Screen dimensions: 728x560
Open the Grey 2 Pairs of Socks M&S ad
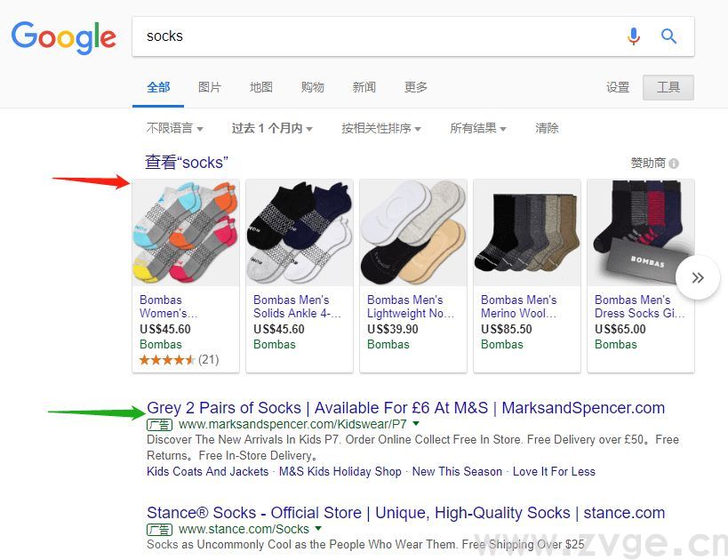click(406, 407)
